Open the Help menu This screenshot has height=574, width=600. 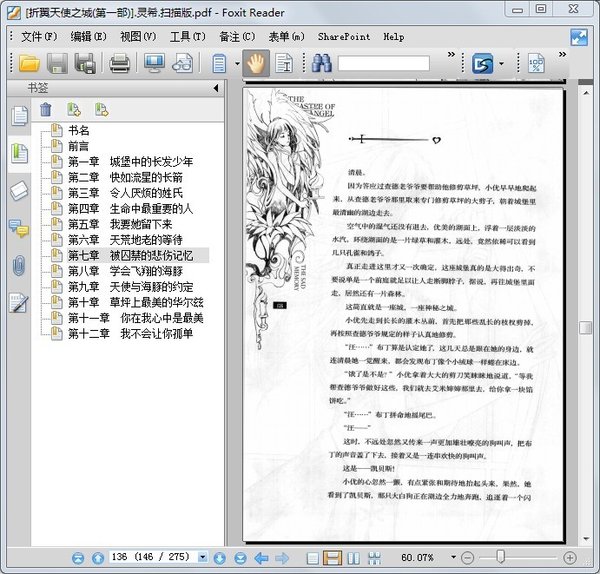point(394,37)
